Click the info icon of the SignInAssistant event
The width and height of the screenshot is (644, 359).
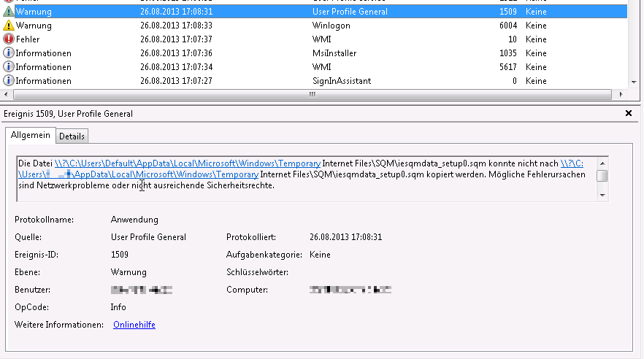click(9, 81)
